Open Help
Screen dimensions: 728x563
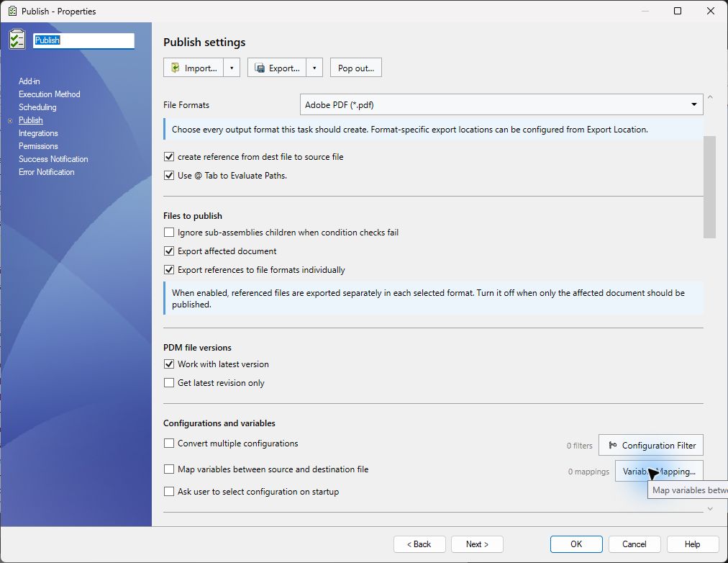pos(692,544)
